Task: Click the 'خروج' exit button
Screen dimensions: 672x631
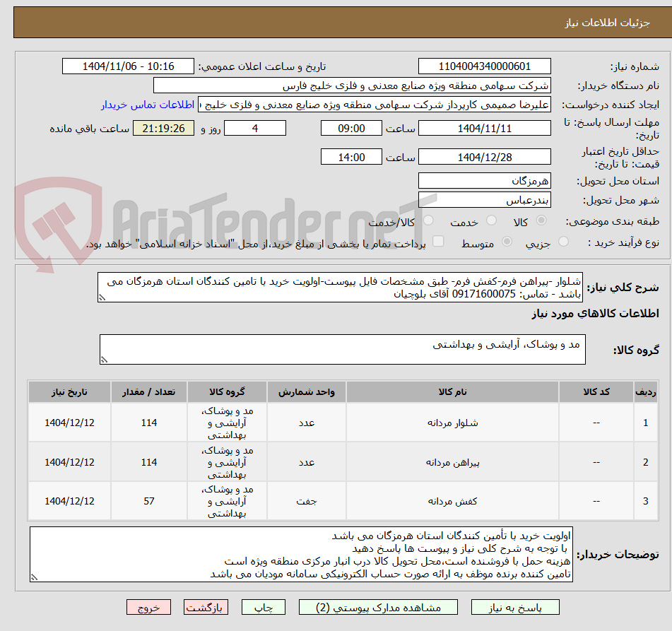Action: tap(148, 607)
